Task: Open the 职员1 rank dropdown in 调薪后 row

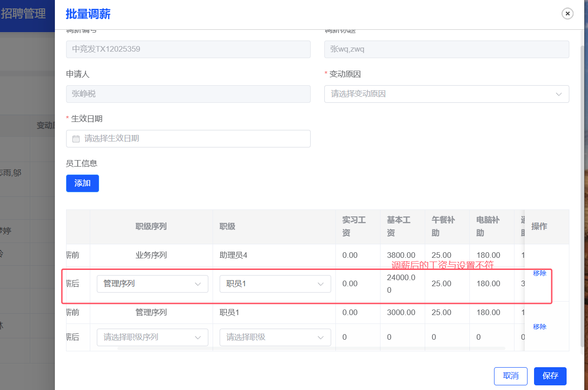Action: pyautogui.click(x=275, y=284)
